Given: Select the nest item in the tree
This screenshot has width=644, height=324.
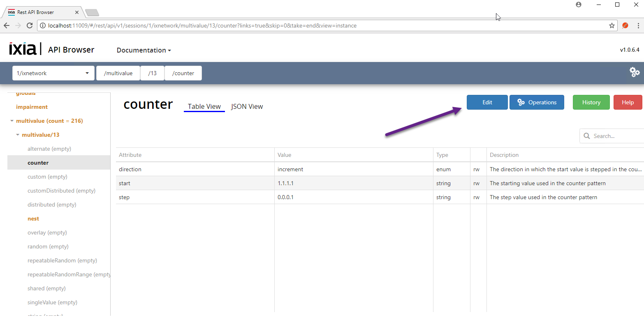Looking at the screenshot, I should click(33, 219).
